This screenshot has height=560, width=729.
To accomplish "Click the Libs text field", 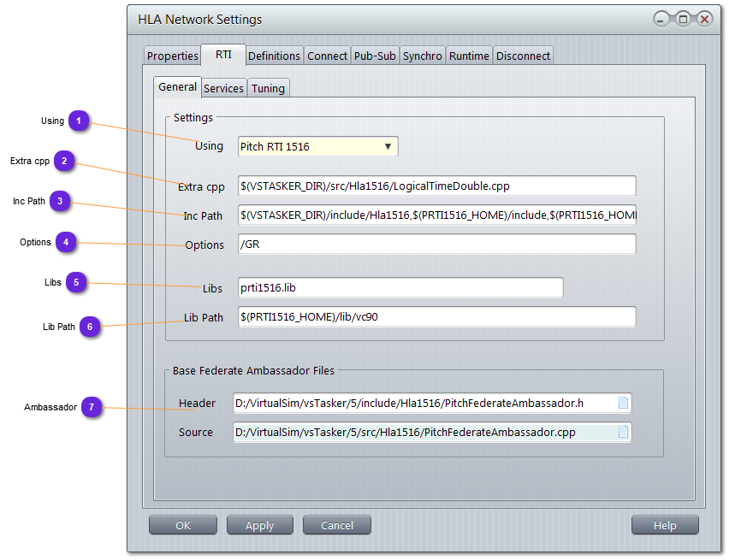I will pos(400,287).
